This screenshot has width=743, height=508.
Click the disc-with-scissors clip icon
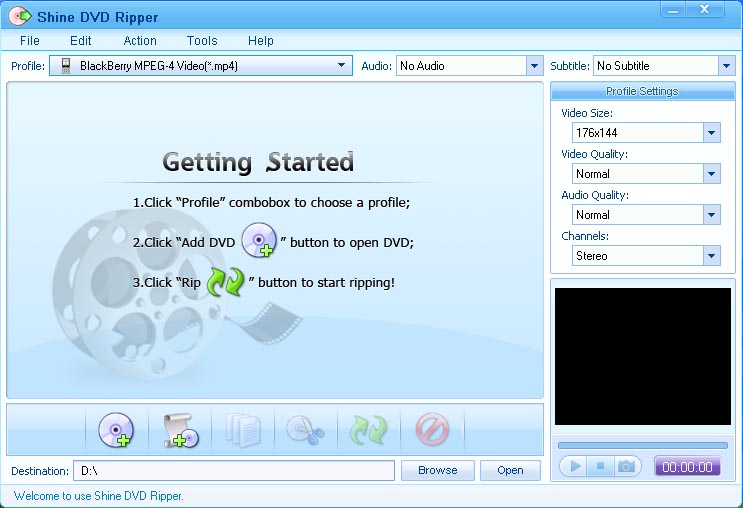306,430
